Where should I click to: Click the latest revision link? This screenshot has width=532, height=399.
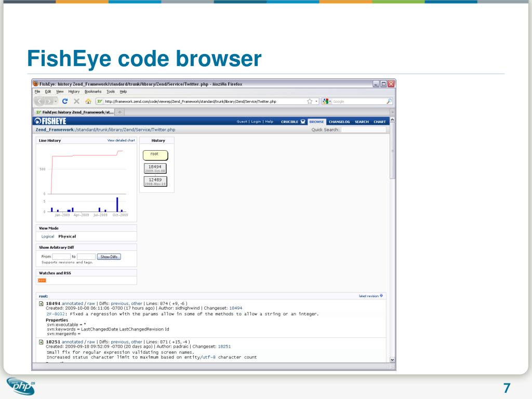coord(368,296)
